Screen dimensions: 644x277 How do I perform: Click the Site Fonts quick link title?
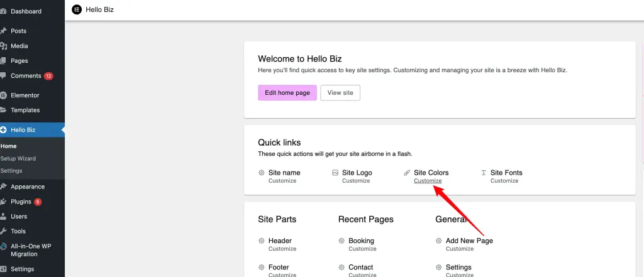click(506, 173)
